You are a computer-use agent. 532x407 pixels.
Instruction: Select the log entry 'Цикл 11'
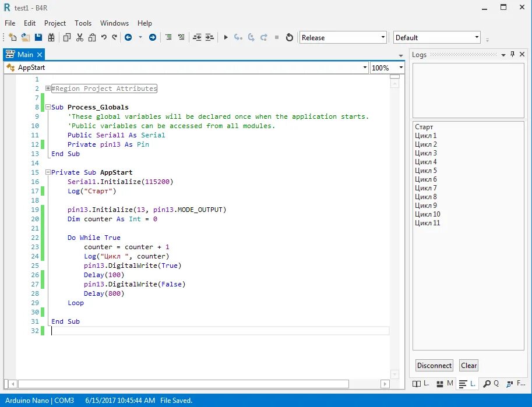tap(428, 223)
